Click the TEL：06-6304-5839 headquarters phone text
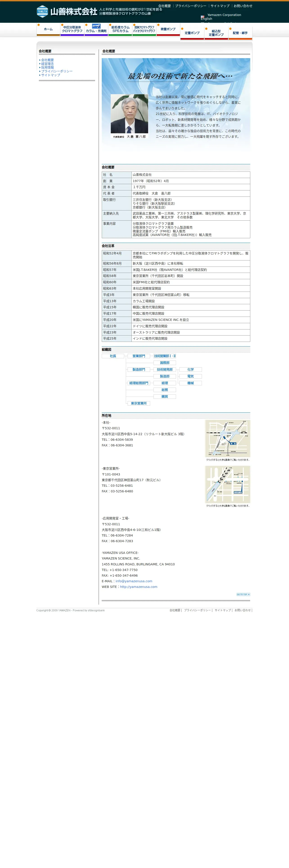The width and height of the screenshot is (289, 868). click(117, 440)
